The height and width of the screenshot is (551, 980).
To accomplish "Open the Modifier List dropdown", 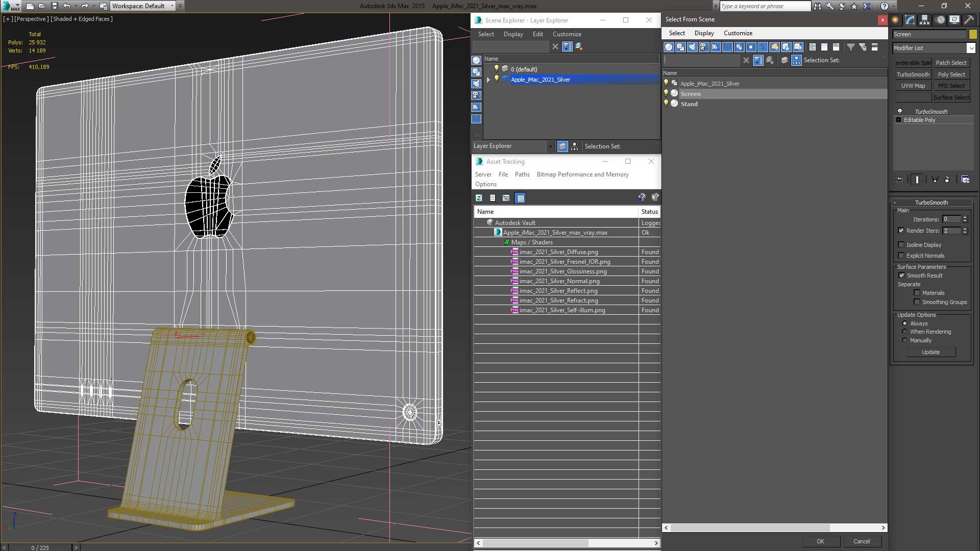I will point(970,48).
